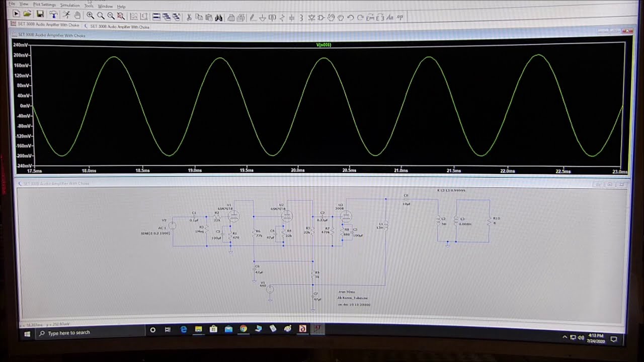Image resolution: width=644 pixels, height=362 pixels.
Task: Open the Help menu
Action: (x=121, y=7)
